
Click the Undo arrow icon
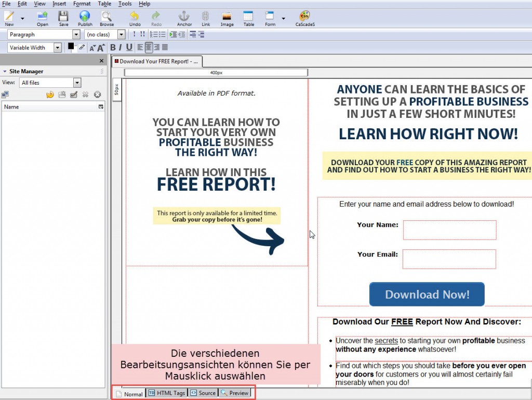(135, 17)
